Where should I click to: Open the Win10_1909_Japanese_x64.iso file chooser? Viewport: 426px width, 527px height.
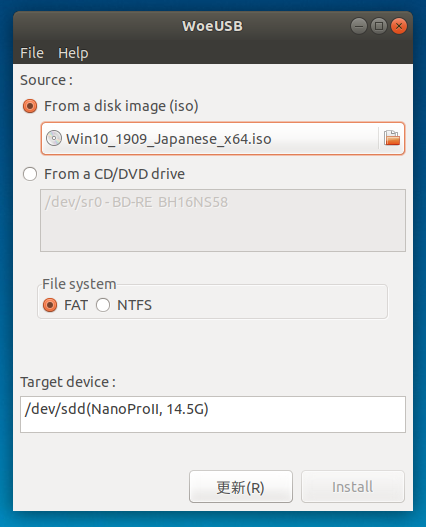223,138
